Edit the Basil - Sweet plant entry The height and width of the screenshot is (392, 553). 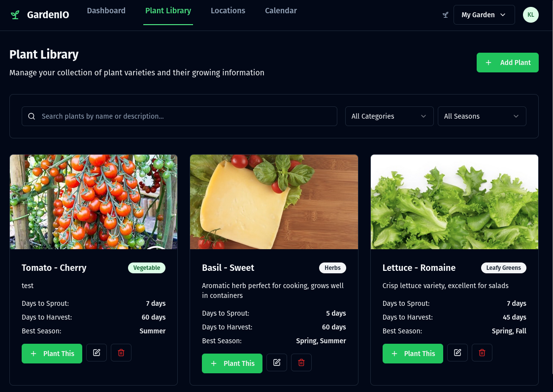tap(277, 362)
